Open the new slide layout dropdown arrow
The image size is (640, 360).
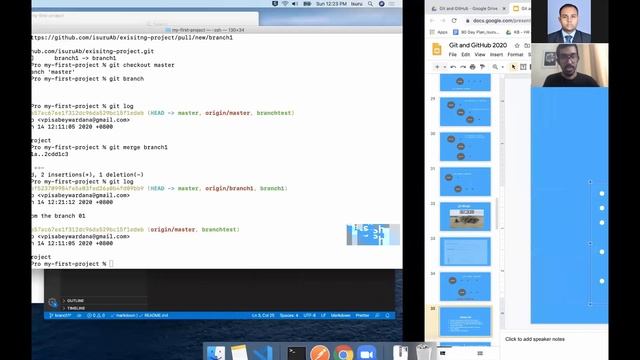point(444,67)
